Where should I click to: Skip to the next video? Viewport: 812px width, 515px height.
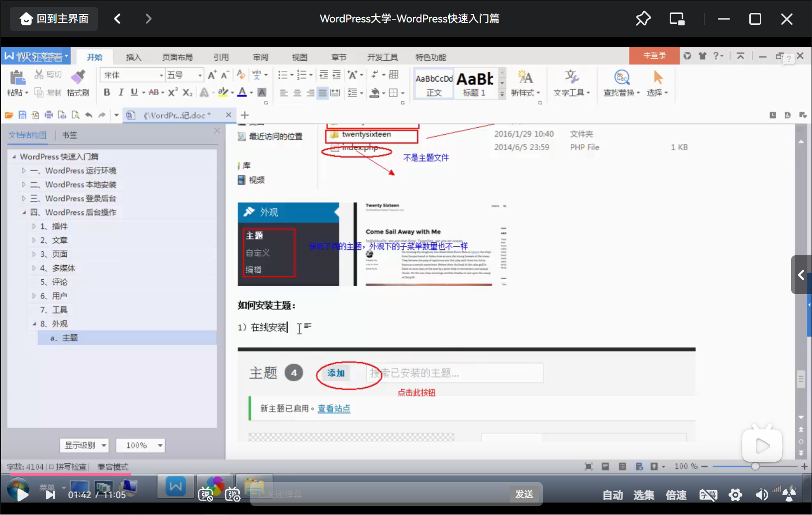tap(50, 495)
